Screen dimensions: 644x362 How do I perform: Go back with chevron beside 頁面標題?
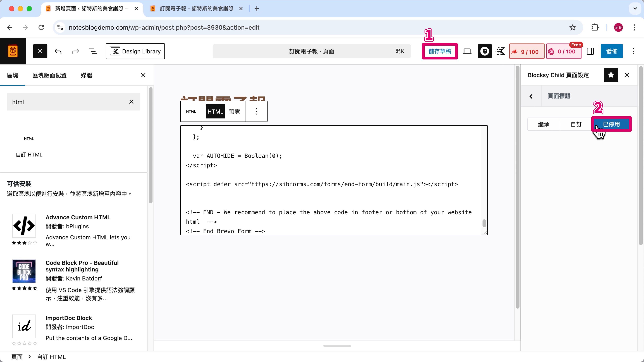[x=531, y=96]
